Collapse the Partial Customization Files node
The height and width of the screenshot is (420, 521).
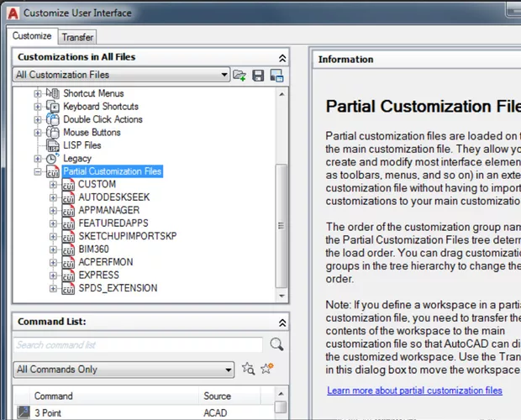38,171
